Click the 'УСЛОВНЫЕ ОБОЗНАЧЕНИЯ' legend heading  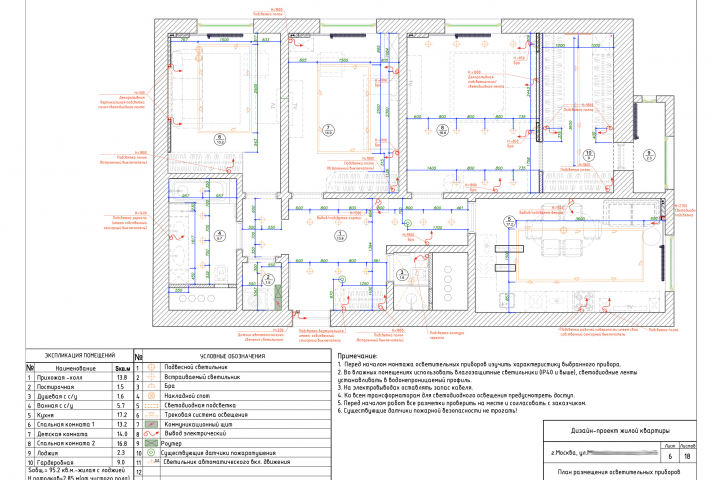(x=232, y=356)
